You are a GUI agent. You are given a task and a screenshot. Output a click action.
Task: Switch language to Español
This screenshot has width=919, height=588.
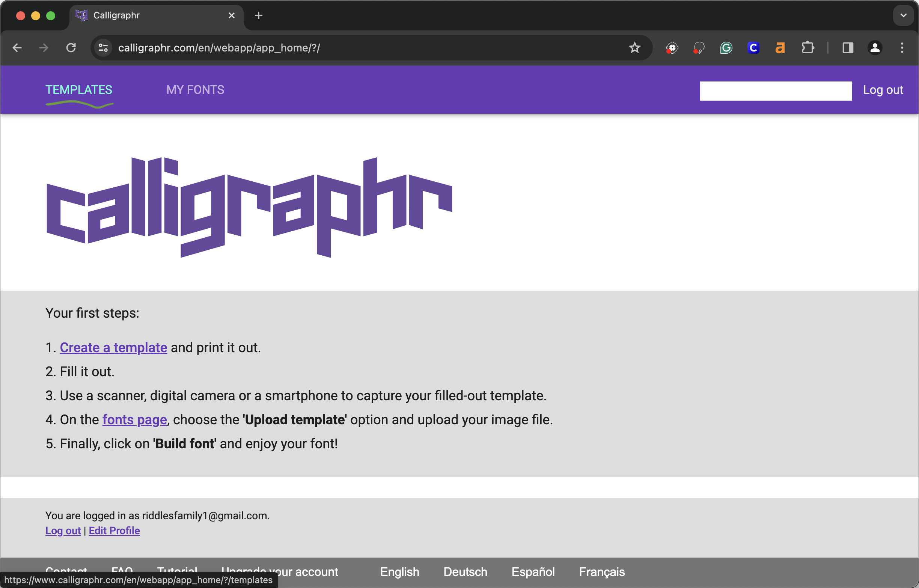[x=533, y=571]
